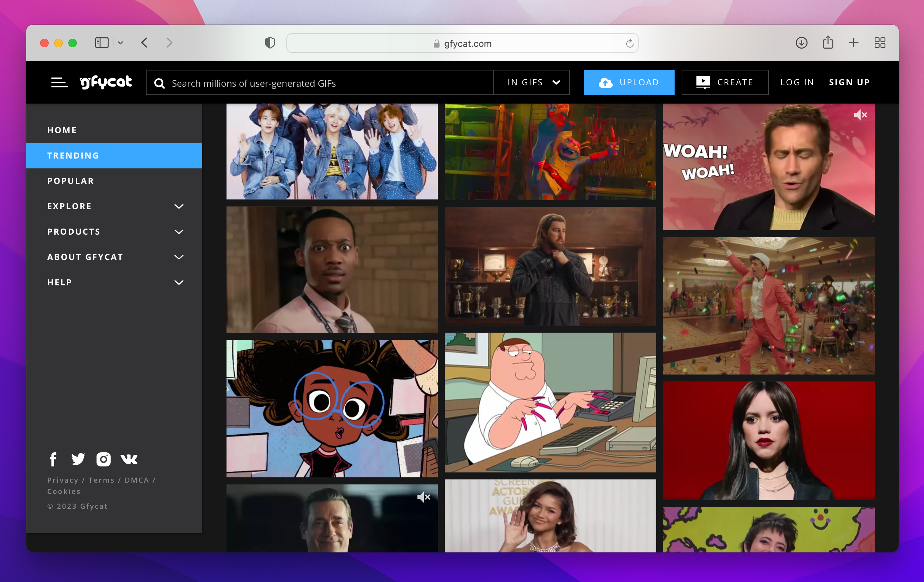Click the Facebook social icon
The image size is (924, 582).
tap(54, 459)
